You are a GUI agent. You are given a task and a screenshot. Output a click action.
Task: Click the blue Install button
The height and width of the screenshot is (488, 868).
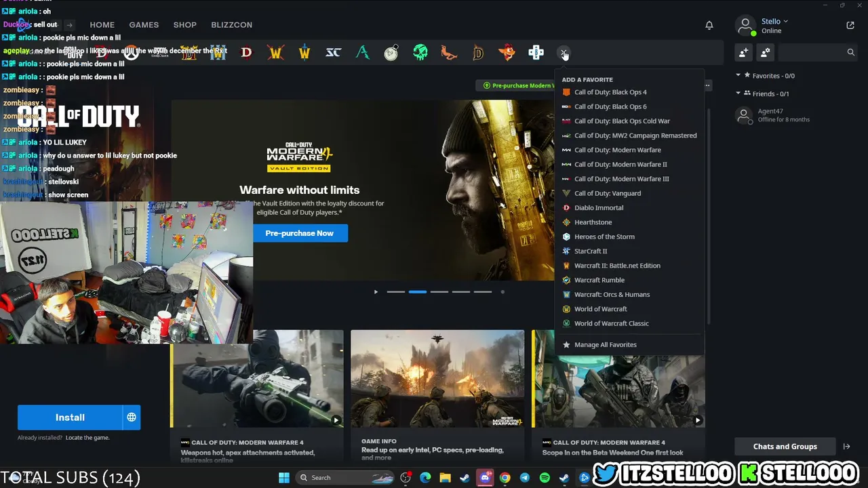70,418
